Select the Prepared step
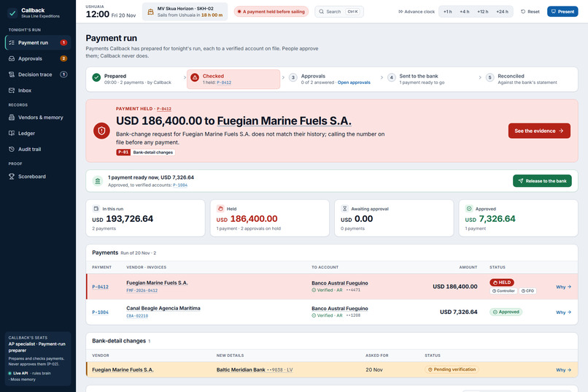Viewport: 588px width, 392px height. point(136,79)
